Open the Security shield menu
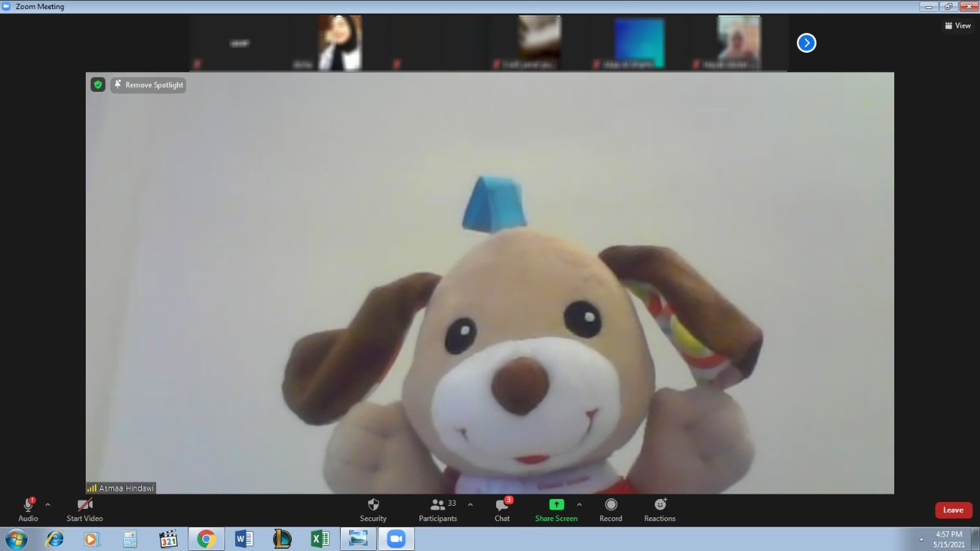Screen dimensions: 980x551 point(373,505)
